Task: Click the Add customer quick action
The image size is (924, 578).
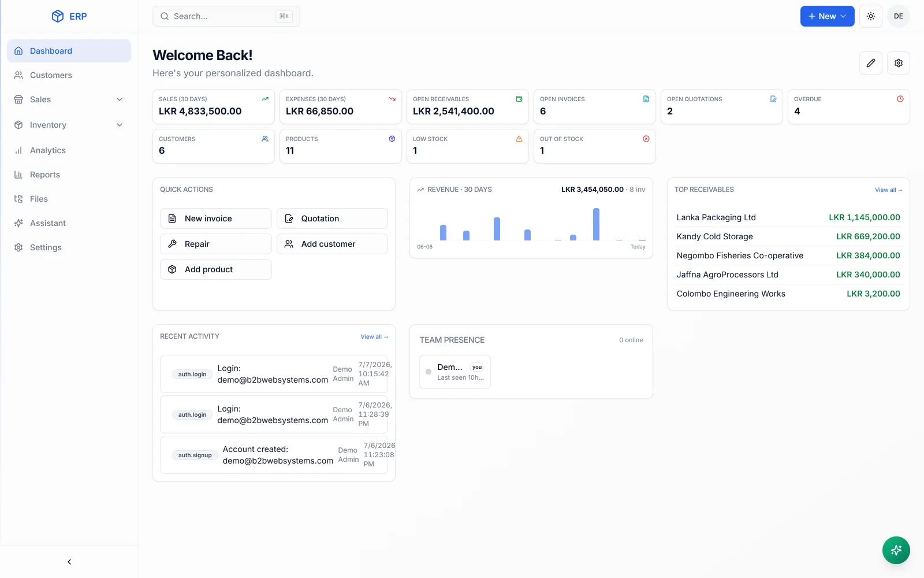Action: [x=332, y=244]
